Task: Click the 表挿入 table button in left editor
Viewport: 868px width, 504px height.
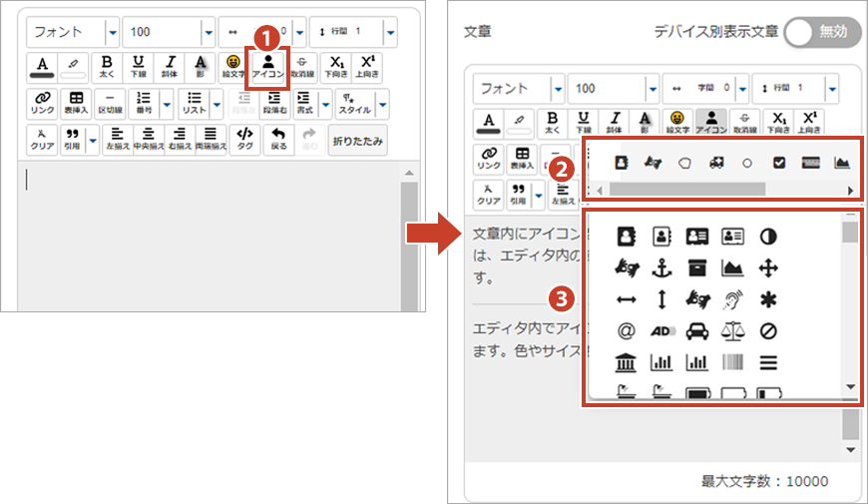Action: click(x=75, y=103)
